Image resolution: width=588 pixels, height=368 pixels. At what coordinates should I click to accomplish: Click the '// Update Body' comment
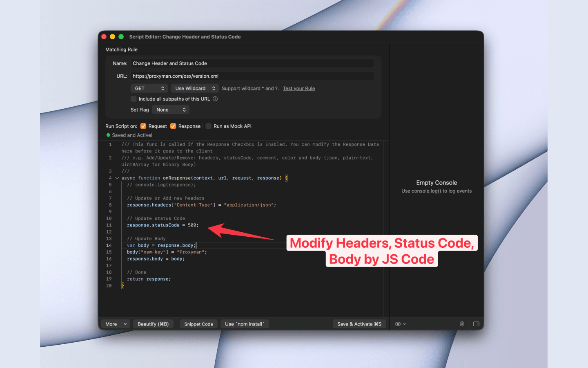146,238
